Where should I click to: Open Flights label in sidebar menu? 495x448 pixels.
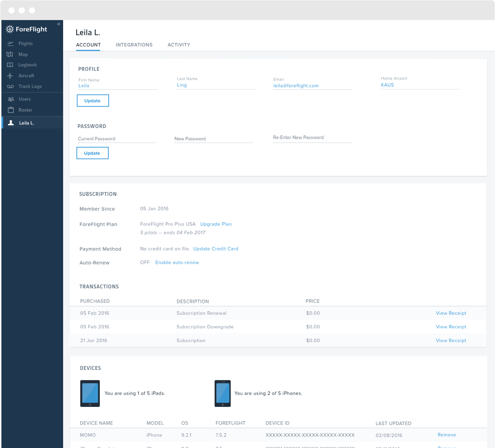pos(26,44)
